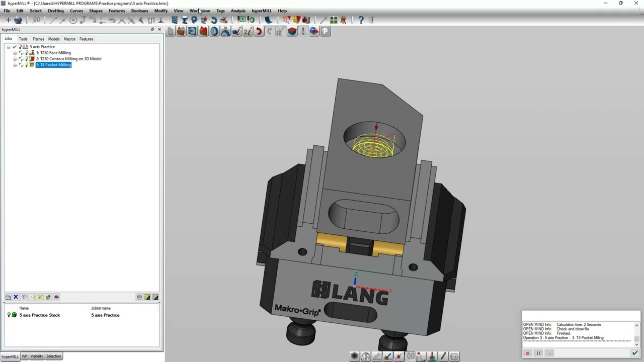Click the red stop button in calculation window
The height and width of the screenshot is (362, 644).
click(527, 353)
